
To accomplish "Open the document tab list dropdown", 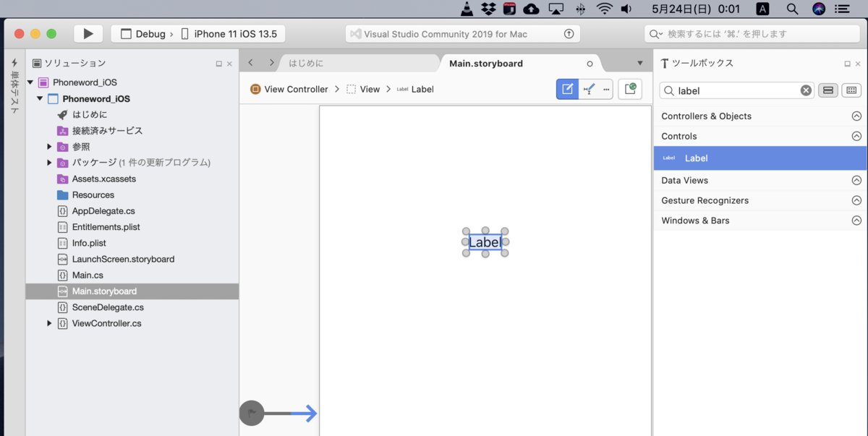I will [x=639, y=63].
